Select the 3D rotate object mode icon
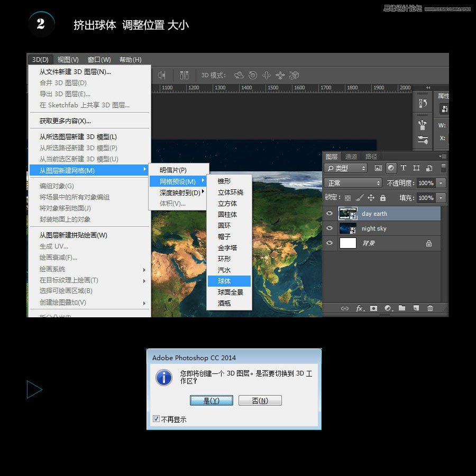The width and height of the screenshot is (476, 476). [x=239, y=75]
